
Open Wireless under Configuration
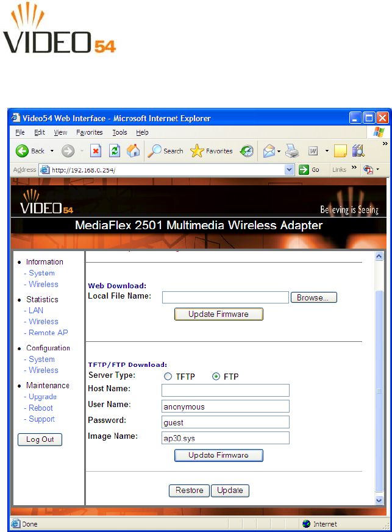click(43, 370)
